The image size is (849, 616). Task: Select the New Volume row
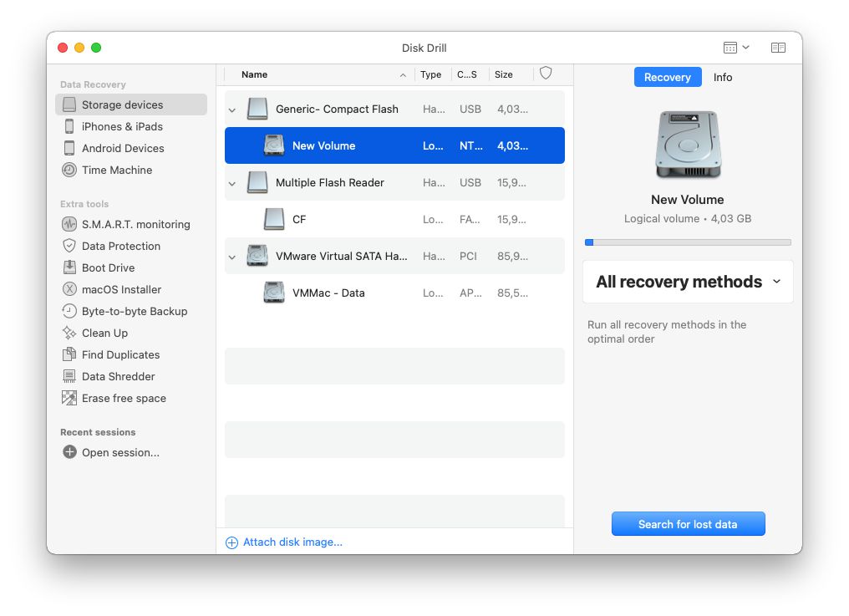pyautogui.click(x=394, y=145)
